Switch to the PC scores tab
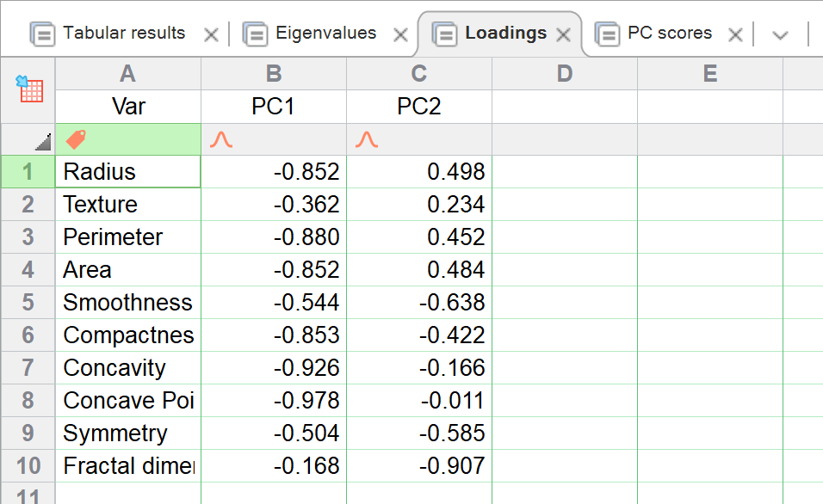Screen dimensions: 823x504 [x=669, y=34]
